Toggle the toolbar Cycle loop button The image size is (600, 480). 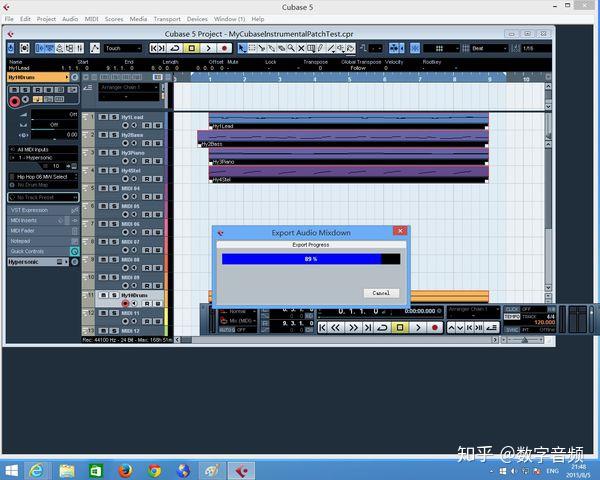175,48
